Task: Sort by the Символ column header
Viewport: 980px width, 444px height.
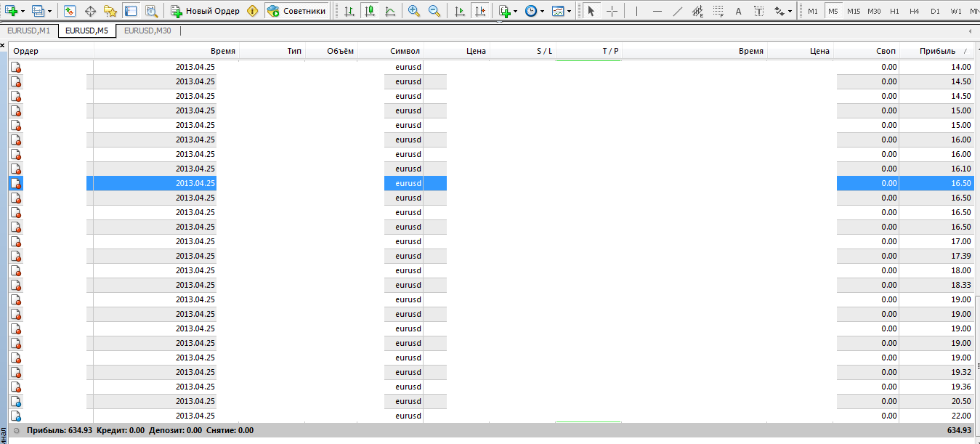Action: [390, 51]
